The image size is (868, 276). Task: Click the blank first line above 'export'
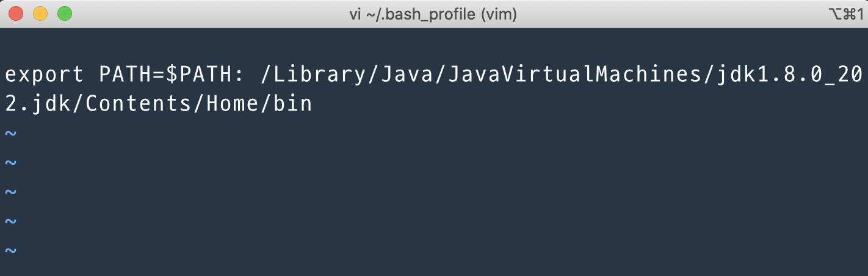pyautogui.click(x=434, y=45)
